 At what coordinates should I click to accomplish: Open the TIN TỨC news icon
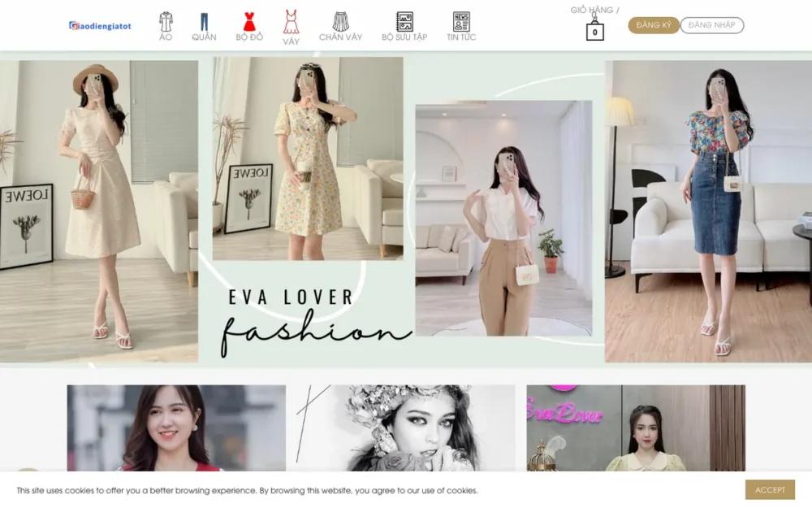(x=461, y=22)
